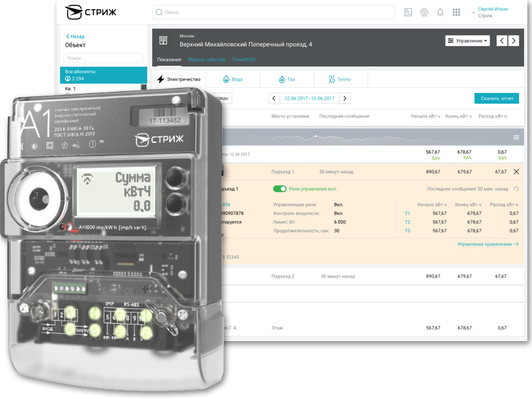Open the RSS feed icon in the header
The width and height of the screenshot is (532, 399).
tap(408, 13)
